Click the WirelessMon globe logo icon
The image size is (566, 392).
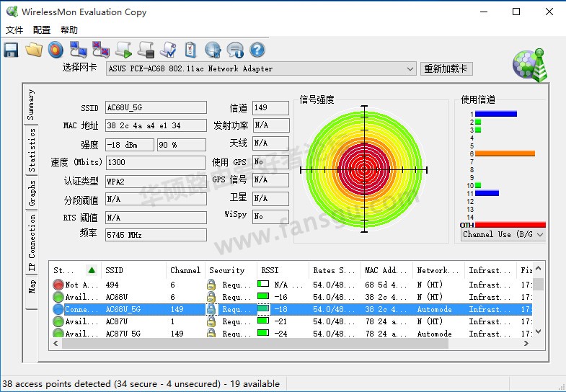pos(530,65)
